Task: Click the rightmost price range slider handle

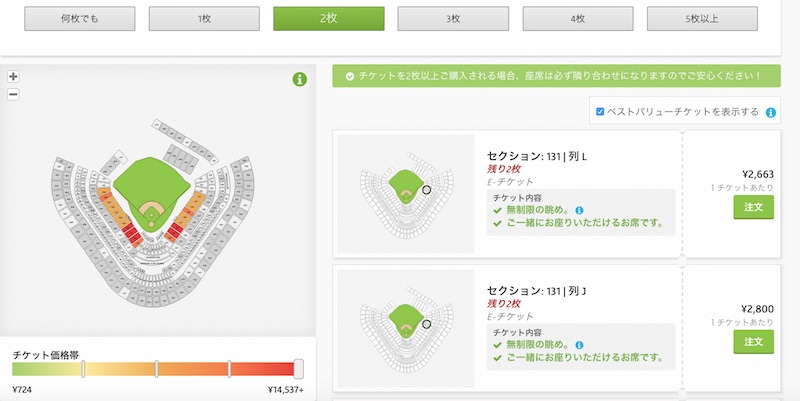Action: pos(299,368)
